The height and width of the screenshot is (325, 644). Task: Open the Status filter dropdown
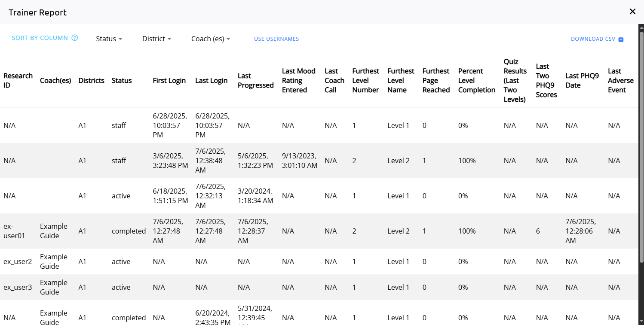109,39
